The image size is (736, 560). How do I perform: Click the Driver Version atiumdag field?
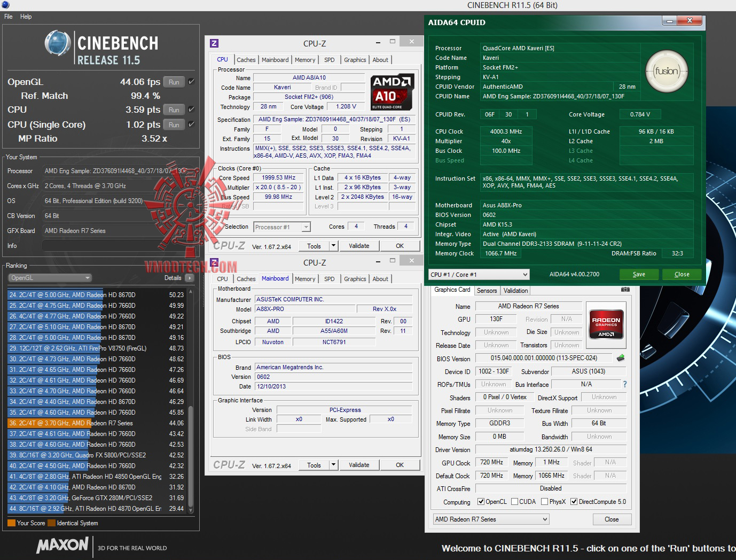click(551, 450)
